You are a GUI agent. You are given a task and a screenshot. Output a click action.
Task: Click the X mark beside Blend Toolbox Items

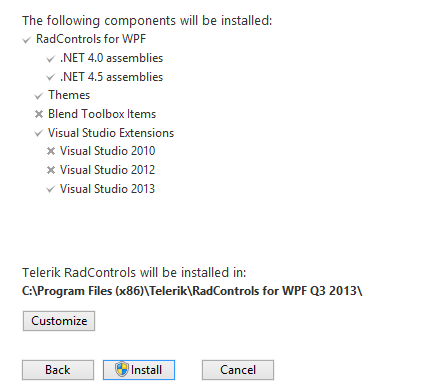click(x=39, y=114)
